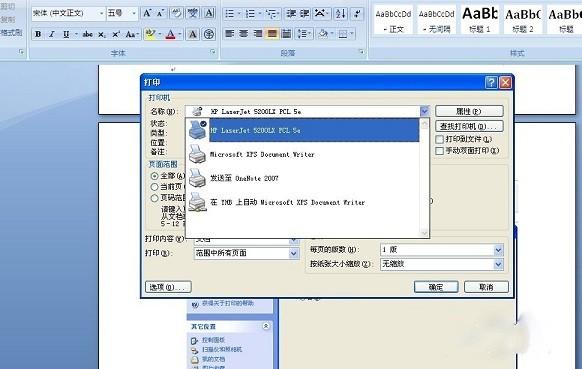Toggle Bold formatting in ribbon
This screenshot has height=369, width=582.
coord(38,34)
